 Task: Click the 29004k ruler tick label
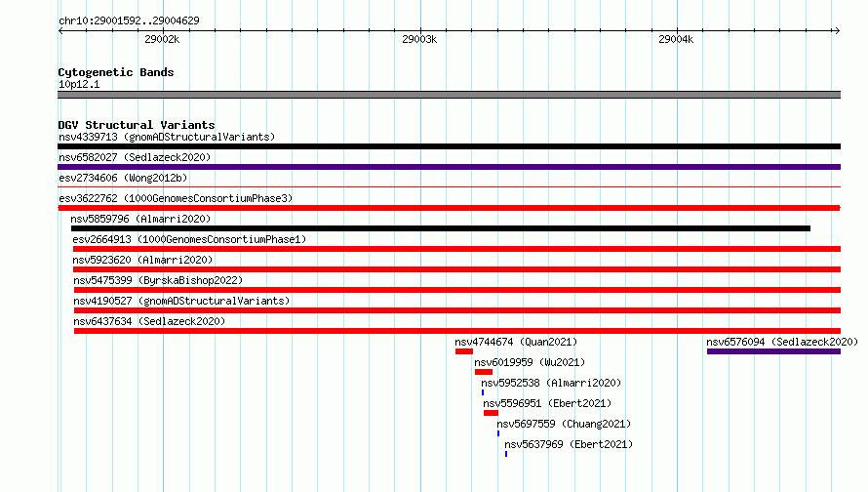pyautogui.click(x=676, y=39)
